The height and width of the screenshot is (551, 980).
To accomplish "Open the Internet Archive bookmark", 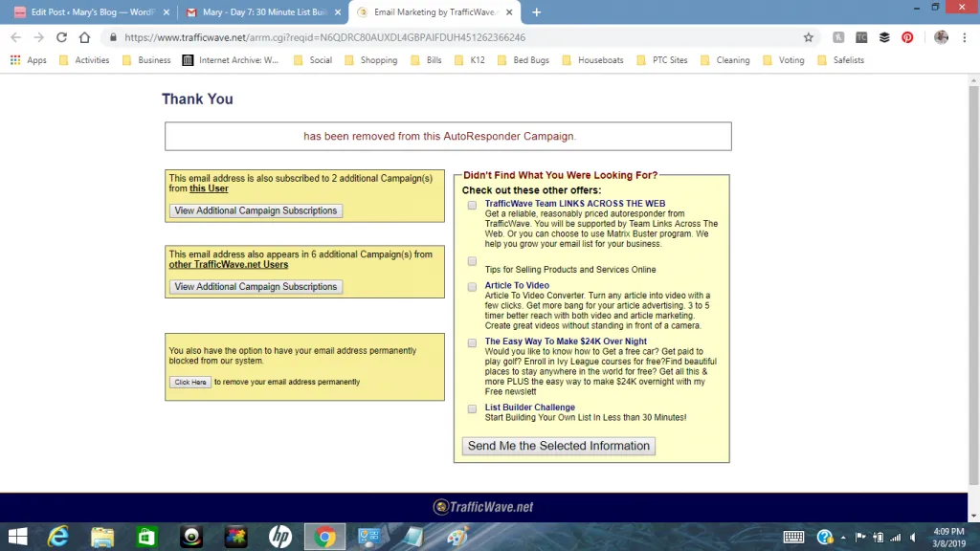I will [231, 60].
